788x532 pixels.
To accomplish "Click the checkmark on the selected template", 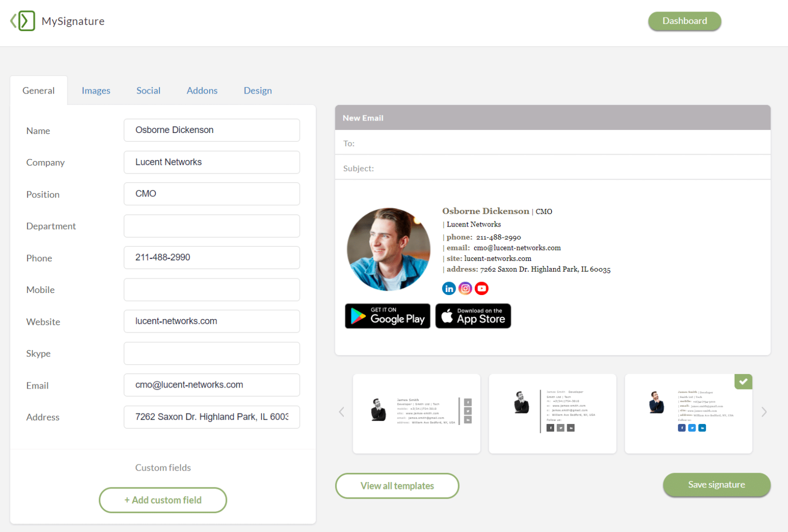I will 743,381.
